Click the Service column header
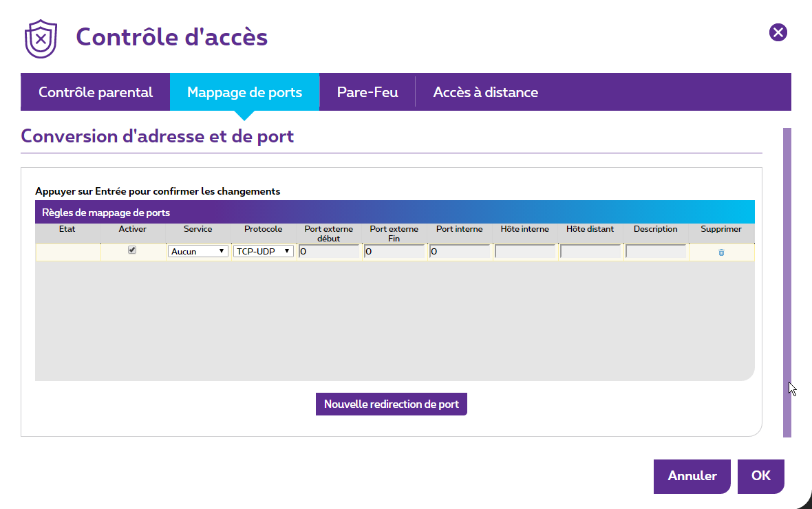 [x=197, y=229]
